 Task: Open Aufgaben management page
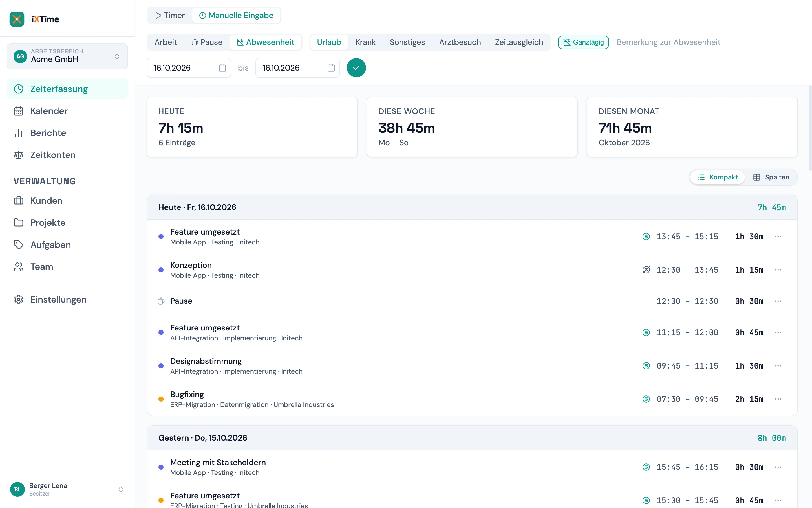pos(67,245)
